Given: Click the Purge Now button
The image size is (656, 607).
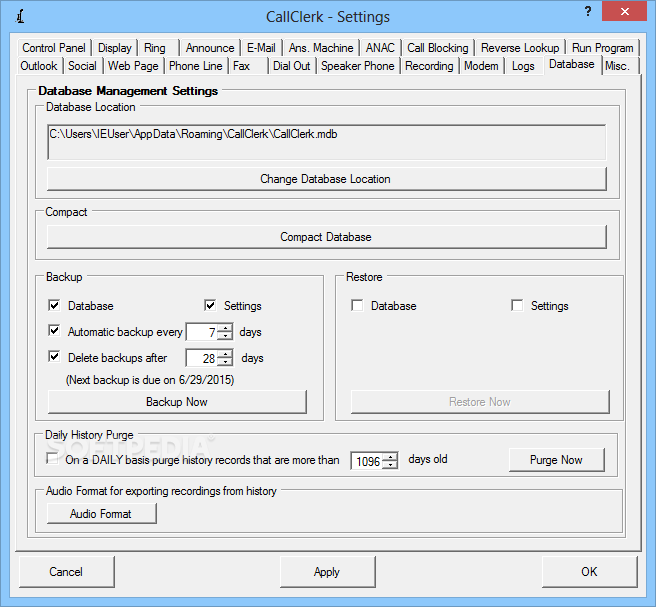Looking at the screenshot, I should click(x=556, y=460).
